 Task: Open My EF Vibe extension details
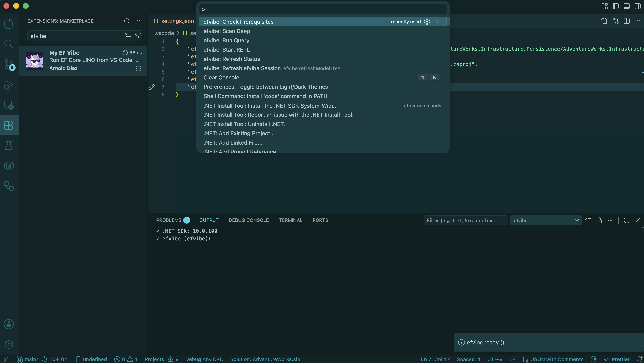pyautogui.click(x=83, y=61)
